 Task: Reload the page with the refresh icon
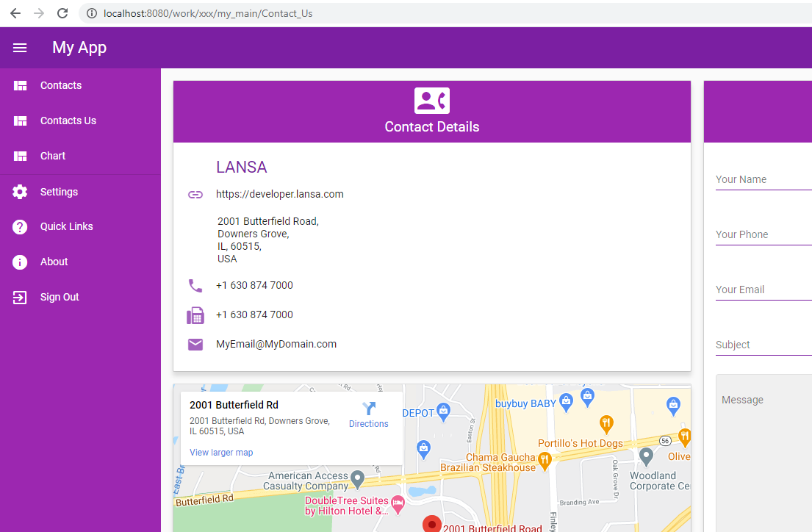62,13
